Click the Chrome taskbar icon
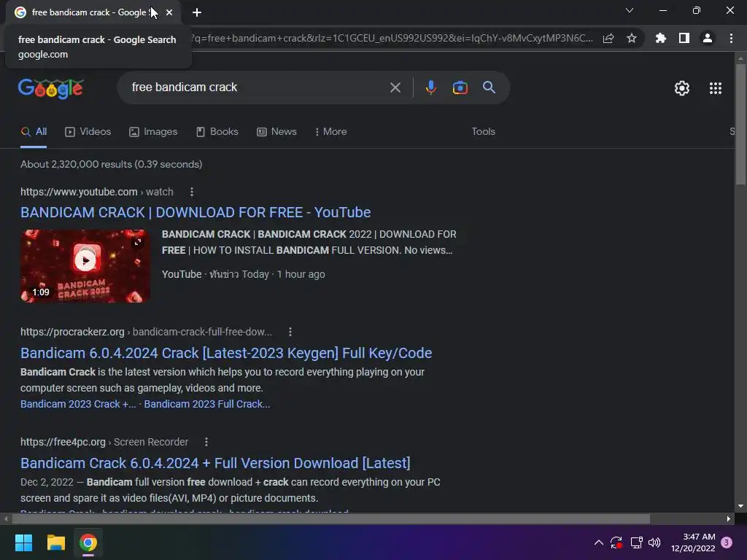The height and width of the screenshot is (560, 747). 88,542
